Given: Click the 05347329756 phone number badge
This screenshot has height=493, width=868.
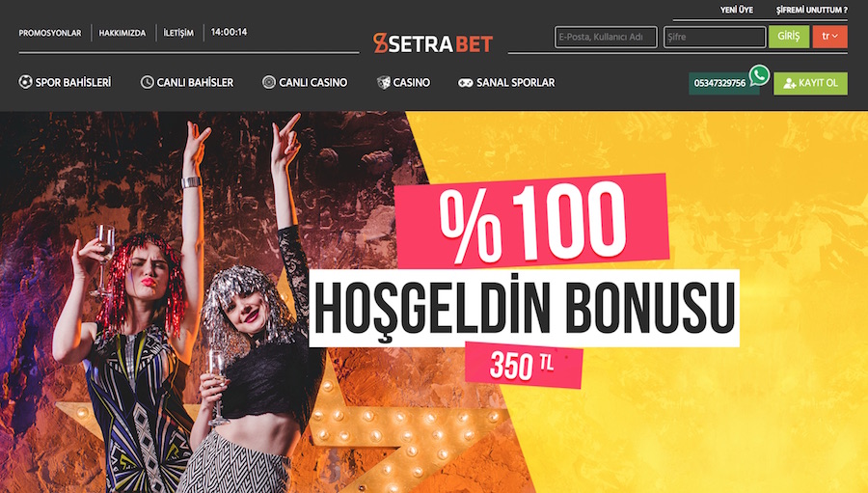Looking at the screenshot, I should (x=719, y=84).
